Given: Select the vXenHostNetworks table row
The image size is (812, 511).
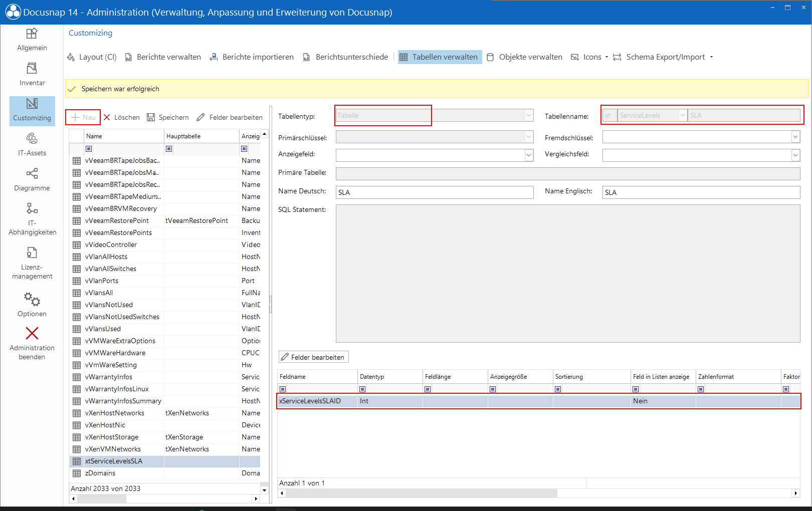Looking at the screenshot, I should point(165,413).
